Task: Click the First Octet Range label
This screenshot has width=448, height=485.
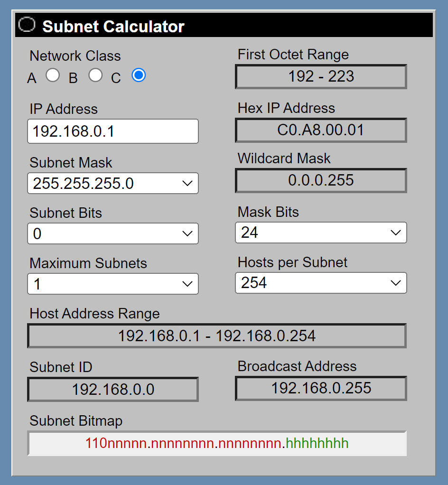Action: coord(293,55)
